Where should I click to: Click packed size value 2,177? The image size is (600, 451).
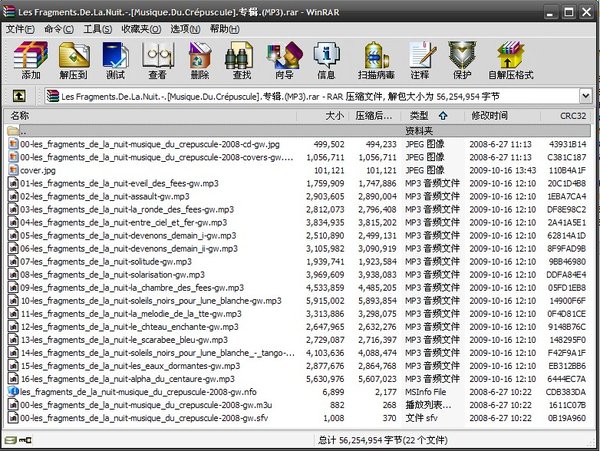pos(386,392)
